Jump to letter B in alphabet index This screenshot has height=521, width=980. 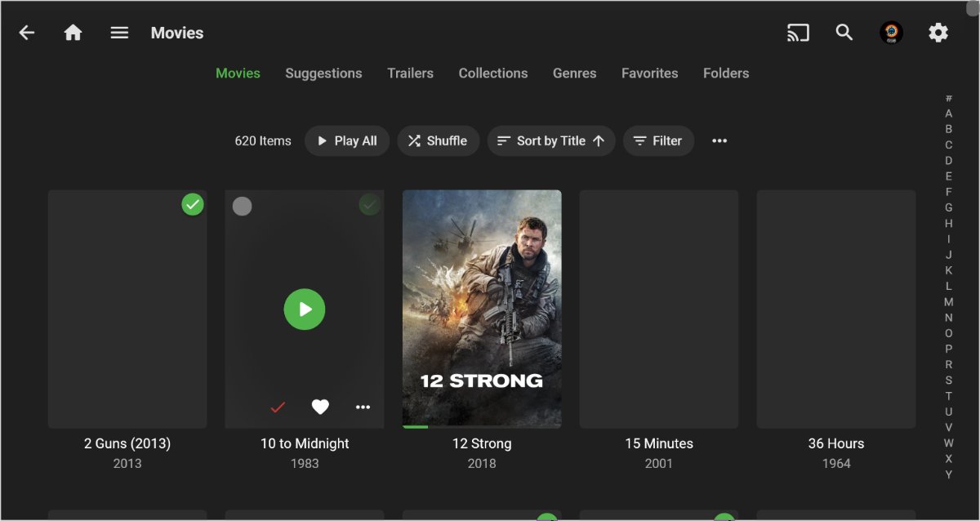coord(948,129)
